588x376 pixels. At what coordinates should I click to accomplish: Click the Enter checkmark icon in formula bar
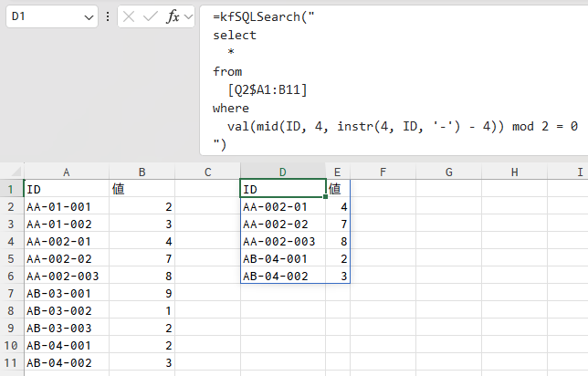(x=151, y=16)
